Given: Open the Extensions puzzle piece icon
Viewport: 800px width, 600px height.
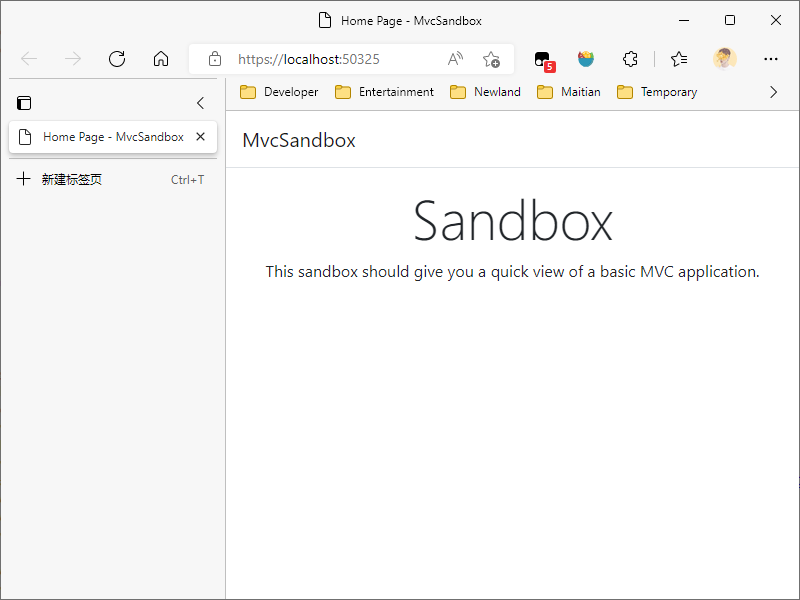Looking at the screenshot, I should [x=630, y=59].
